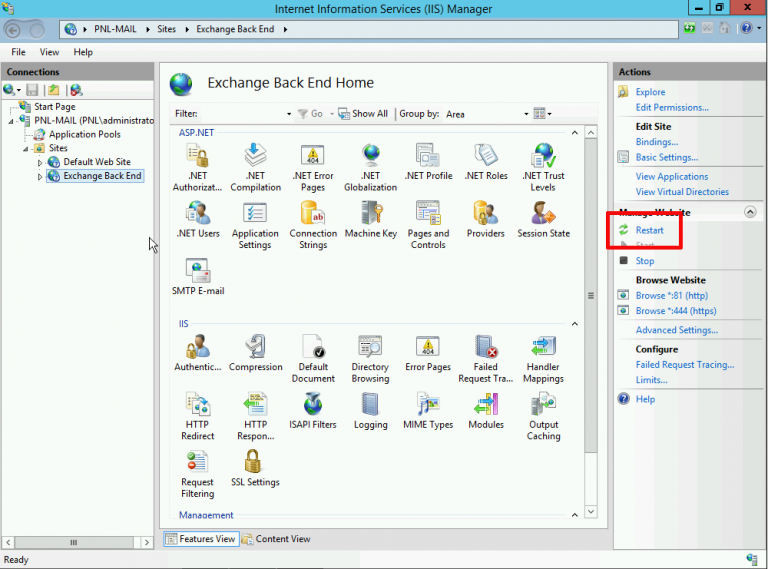Open the Help menu
The height and width of the screenshot is (569, 768).
83,52
